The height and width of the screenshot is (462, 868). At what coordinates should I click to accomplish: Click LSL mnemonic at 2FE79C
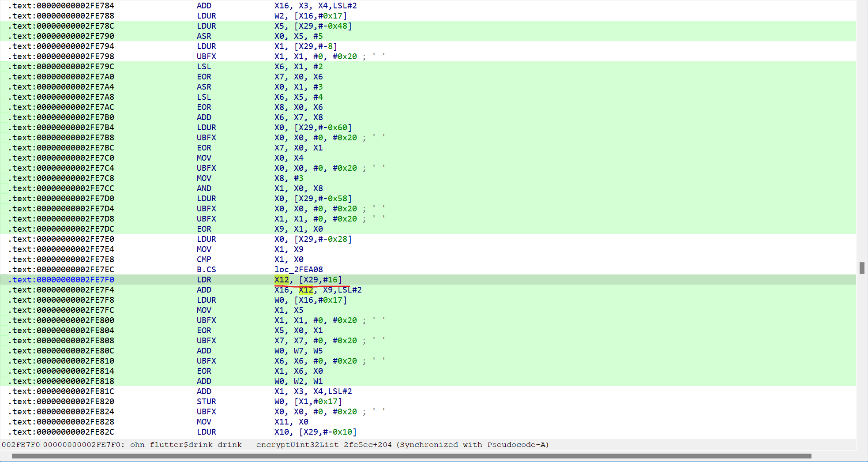click(204, 67)
